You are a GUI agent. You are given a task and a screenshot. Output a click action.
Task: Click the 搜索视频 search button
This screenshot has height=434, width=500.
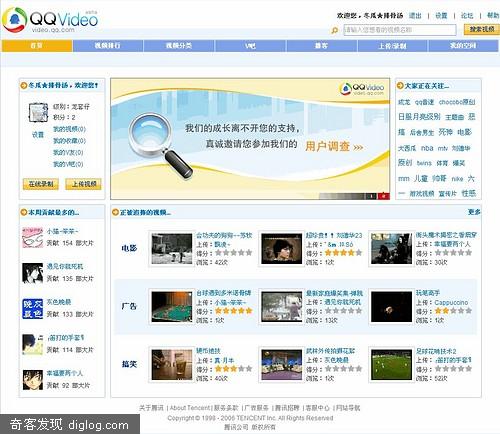(482, 30)
